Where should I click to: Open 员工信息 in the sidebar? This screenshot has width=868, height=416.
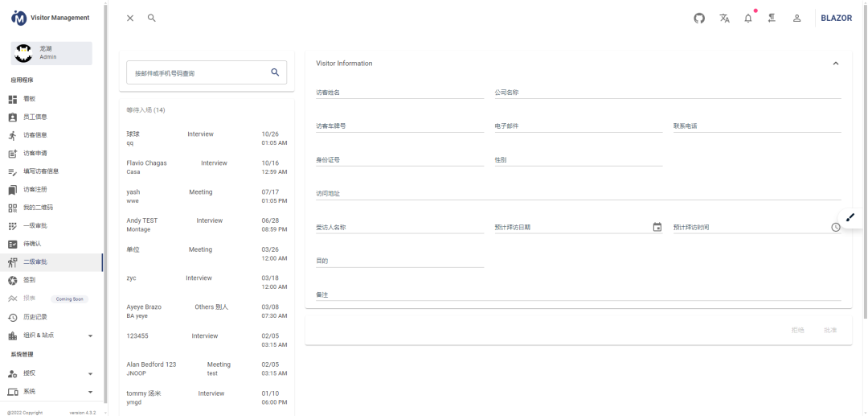pyautogui.click(x=35, y=117)
